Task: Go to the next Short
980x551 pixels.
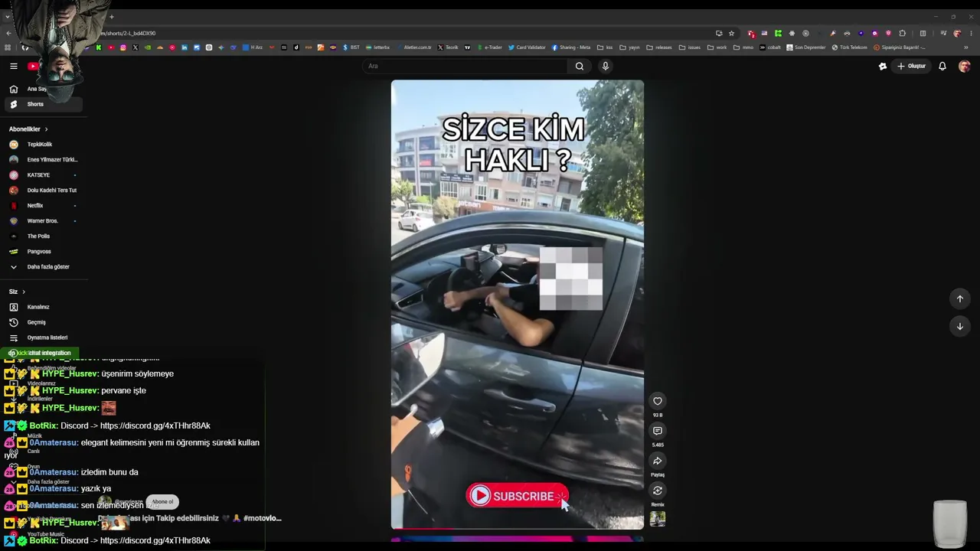Action: pyautogui.click(x=960, y=327)
